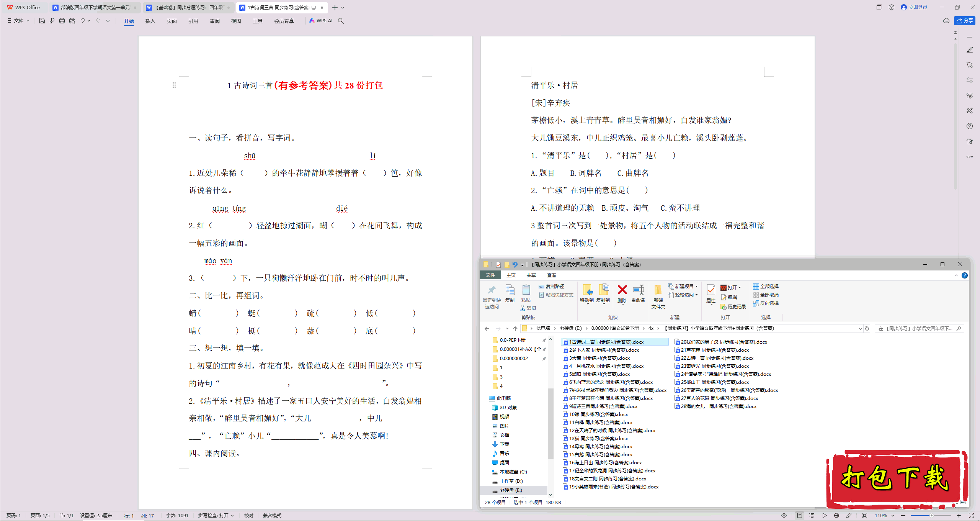The image size is (980, 521).
Task: Collapse the Explorer ribbon with chevron
Action: [956, 275]
